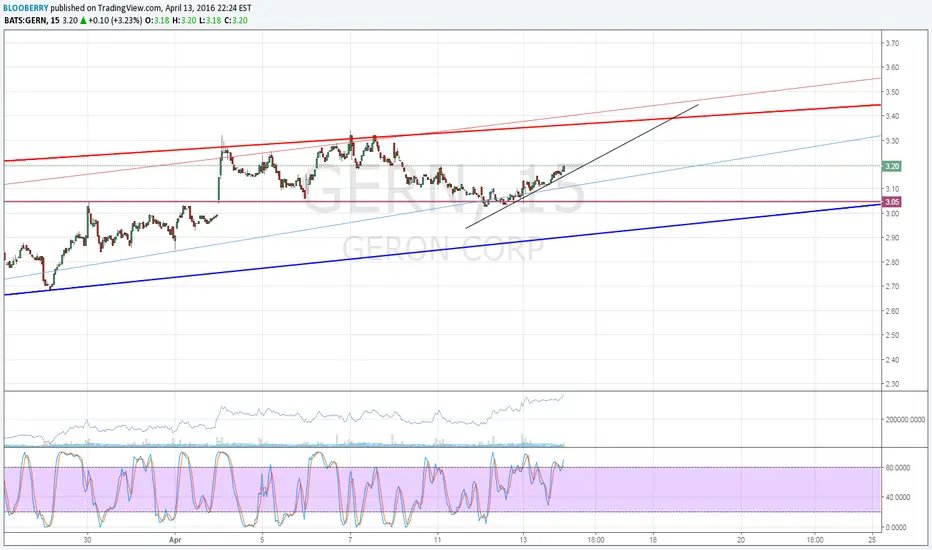Select the magenta 3.05 price level badge
932x550 pixels.
(x=892, y=202)
